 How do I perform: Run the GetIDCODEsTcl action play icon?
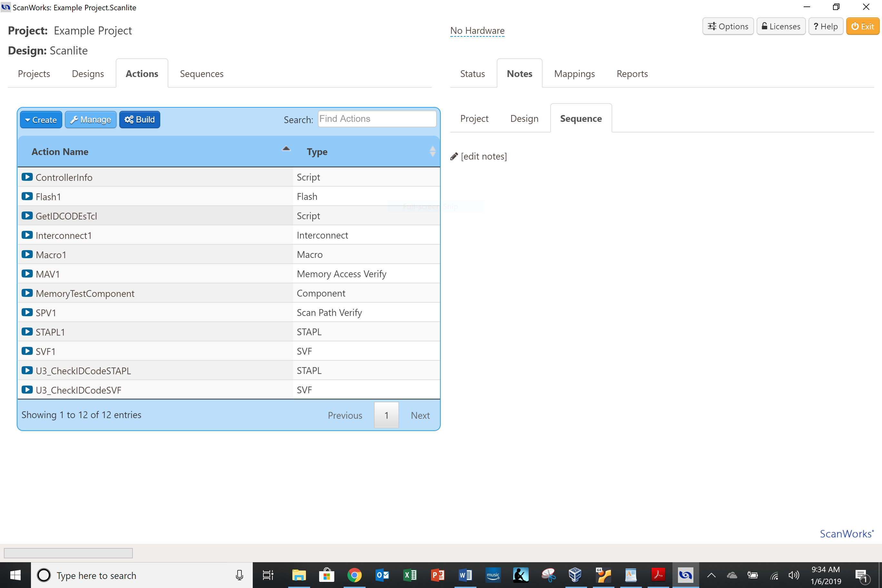(27, 216)
